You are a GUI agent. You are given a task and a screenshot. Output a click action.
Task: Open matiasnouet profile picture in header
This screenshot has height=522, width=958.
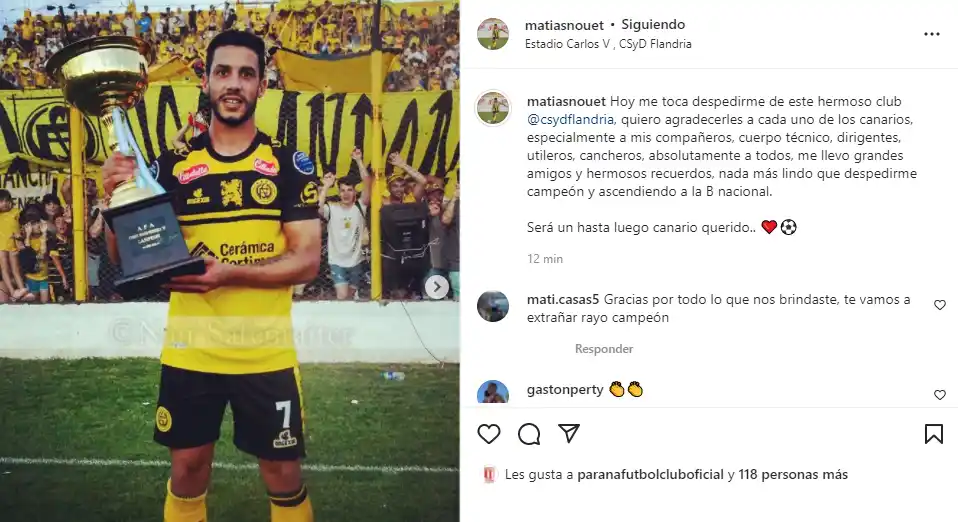(492, 34)
